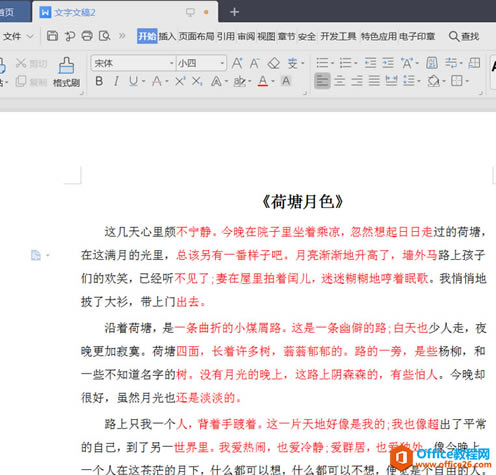This screenshot has width=496, height=475.
Task: Open the 文件 menu button
Action: click(18, 36)
